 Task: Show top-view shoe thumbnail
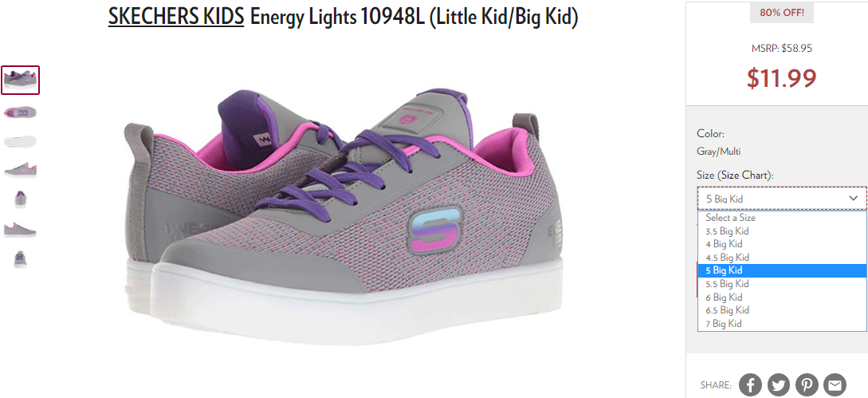(x=21, y=112)
